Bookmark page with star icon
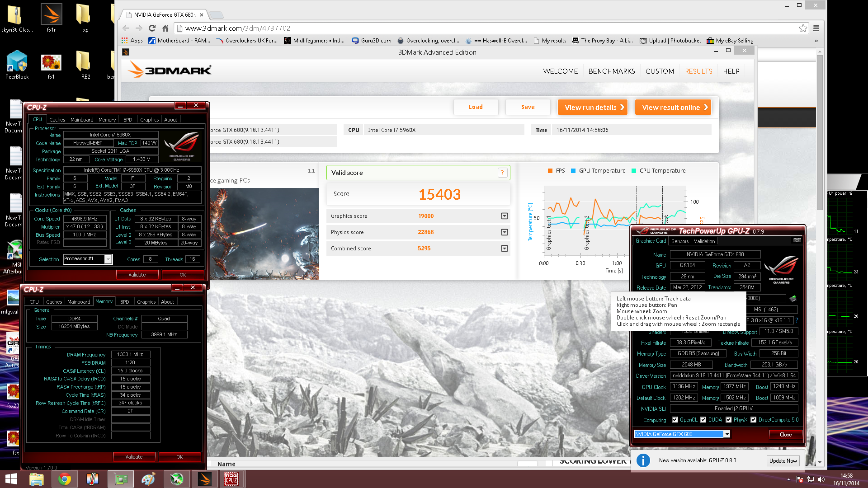868x488 pixels. click(803, 28)
